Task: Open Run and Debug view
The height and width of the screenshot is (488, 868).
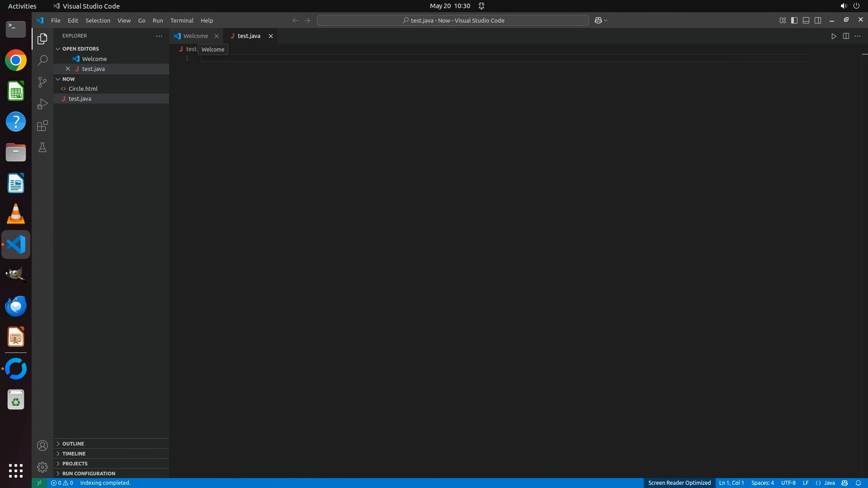Action: tap(42, 104)
